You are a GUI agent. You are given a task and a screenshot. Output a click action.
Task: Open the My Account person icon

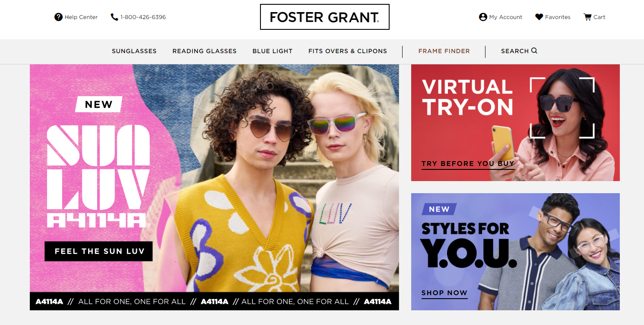(483, 17)
